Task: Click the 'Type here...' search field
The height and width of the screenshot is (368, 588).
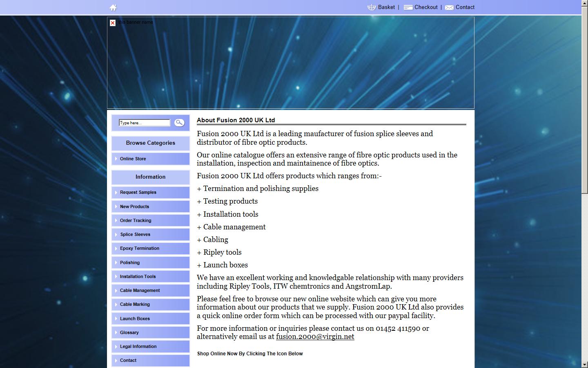Action: coord(144,122)
